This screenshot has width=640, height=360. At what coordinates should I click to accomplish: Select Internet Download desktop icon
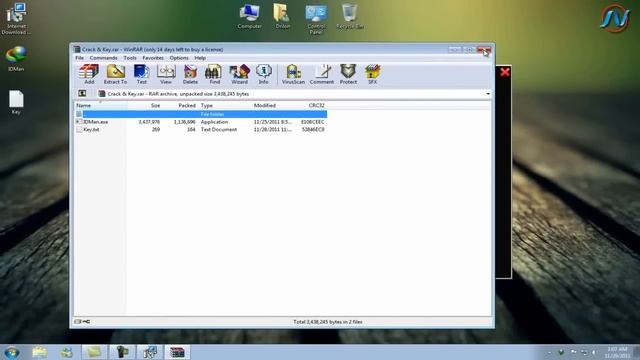(16, 18)
